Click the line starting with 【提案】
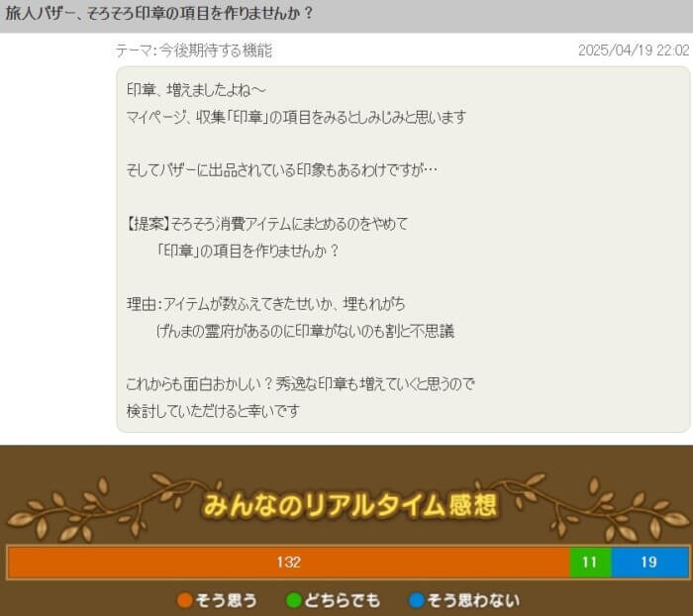Image resolution: width=693 pixels, height=616 pixels. point(267,224)
